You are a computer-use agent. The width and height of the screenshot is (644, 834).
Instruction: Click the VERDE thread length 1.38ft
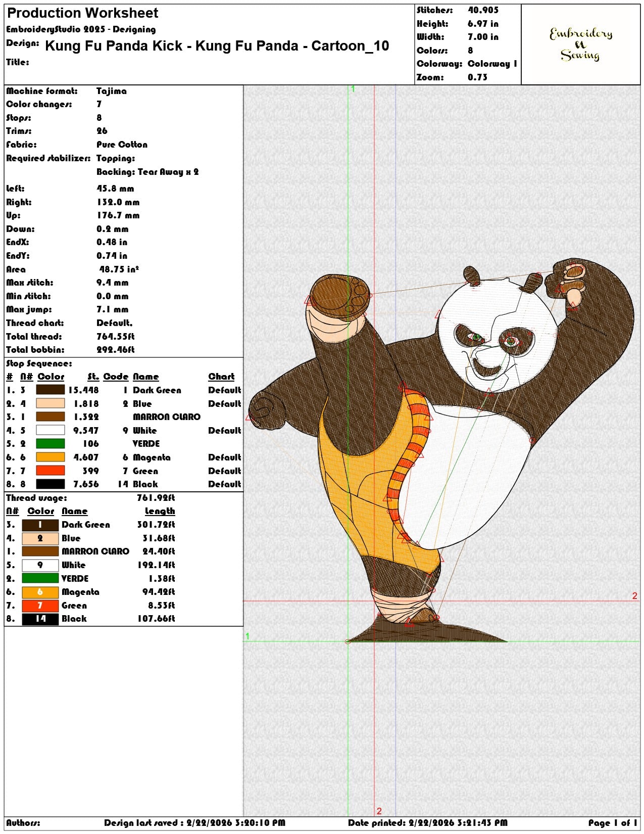tap(162, 578)
